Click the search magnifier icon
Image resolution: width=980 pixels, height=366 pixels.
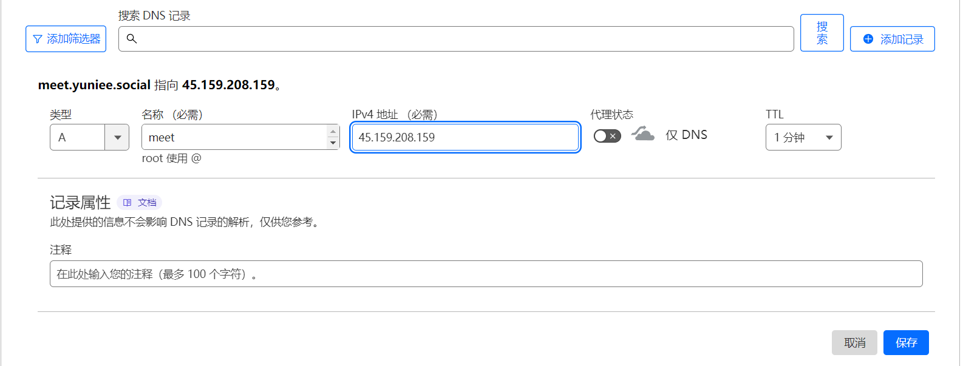point(131,39)
